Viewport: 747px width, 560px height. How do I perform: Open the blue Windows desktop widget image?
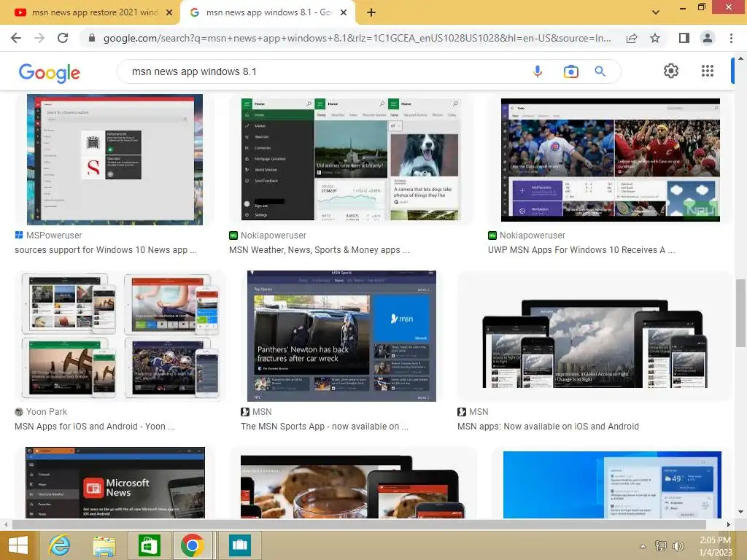point(612,485)
